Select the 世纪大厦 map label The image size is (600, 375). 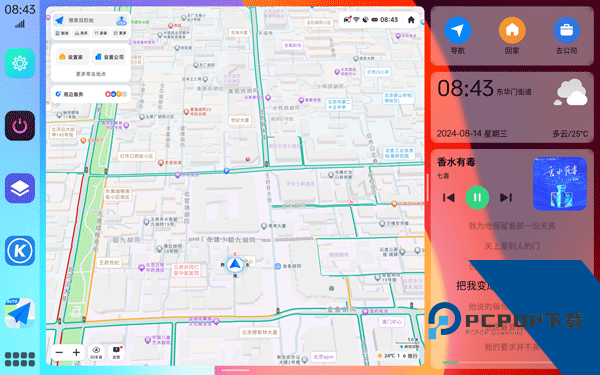coord(240,120)
